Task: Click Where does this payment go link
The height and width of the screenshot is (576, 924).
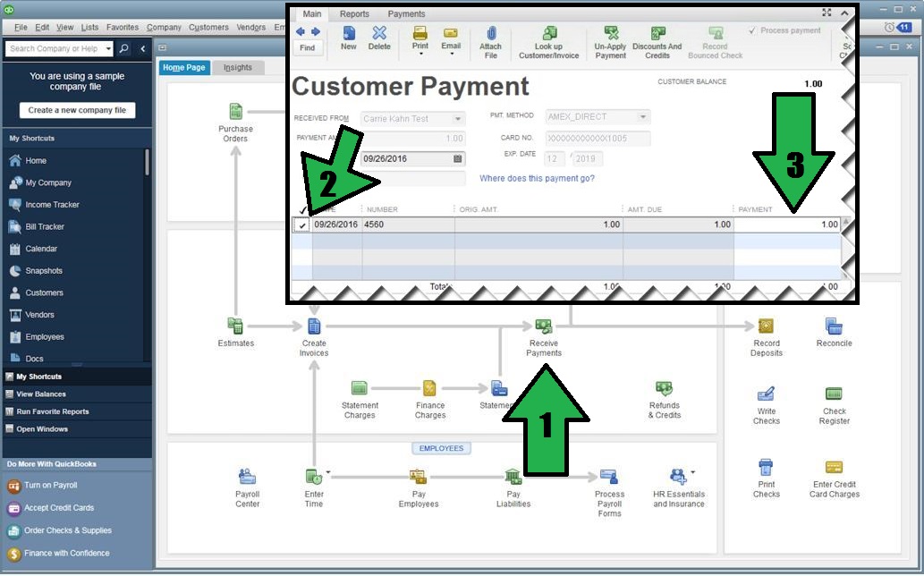Action: click(537, 179)
